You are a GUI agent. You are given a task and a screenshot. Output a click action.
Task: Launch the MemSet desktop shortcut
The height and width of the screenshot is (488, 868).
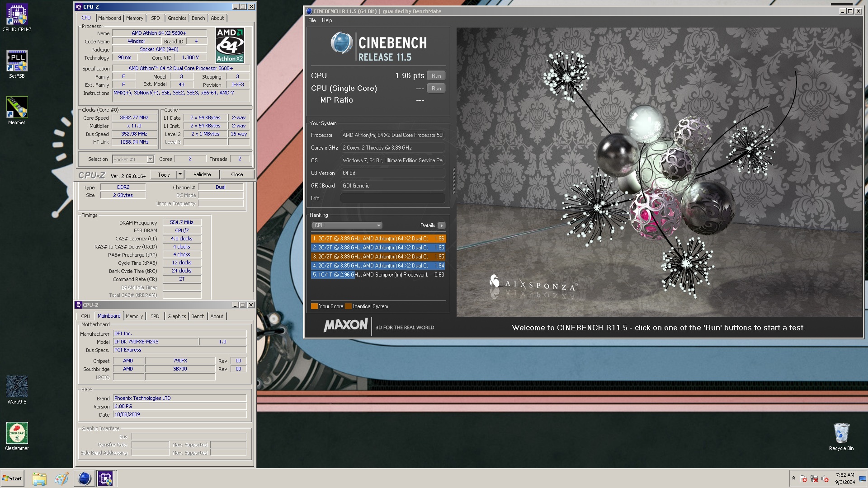coord(17,111)
